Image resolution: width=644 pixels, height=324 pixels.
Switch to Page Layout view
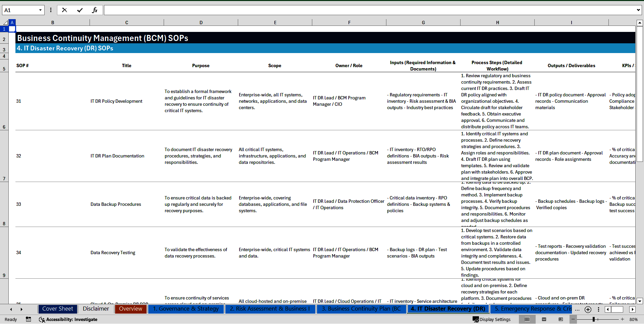point(544,319)
